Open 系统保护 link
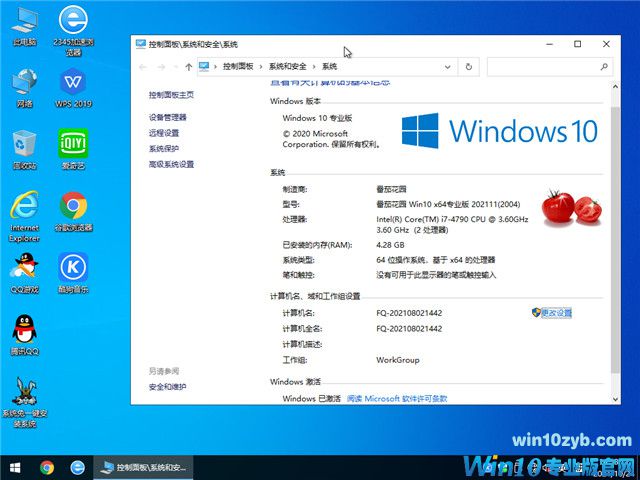Screen dimensions: 640x480 tap(164, 148)
